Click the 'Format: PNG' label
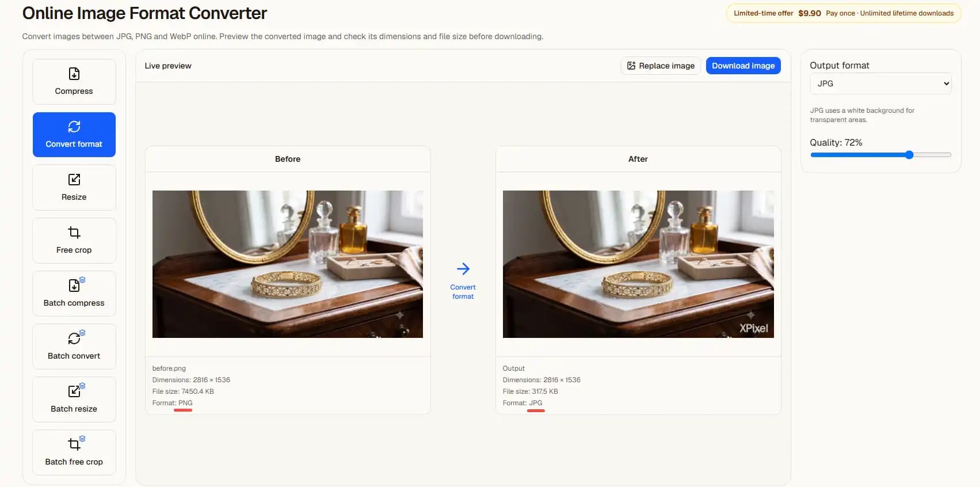 [173, 403]
